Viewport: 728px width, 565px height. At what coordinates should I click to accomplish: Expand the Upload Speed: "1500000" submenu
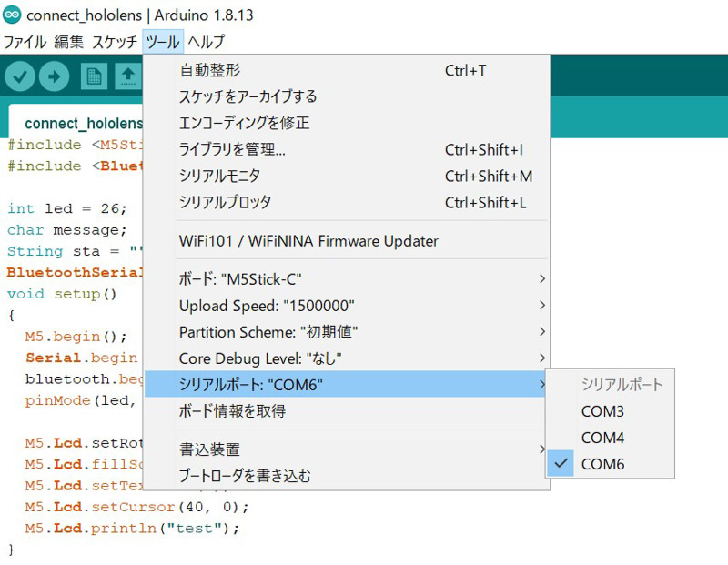click(x=346, y=306)
